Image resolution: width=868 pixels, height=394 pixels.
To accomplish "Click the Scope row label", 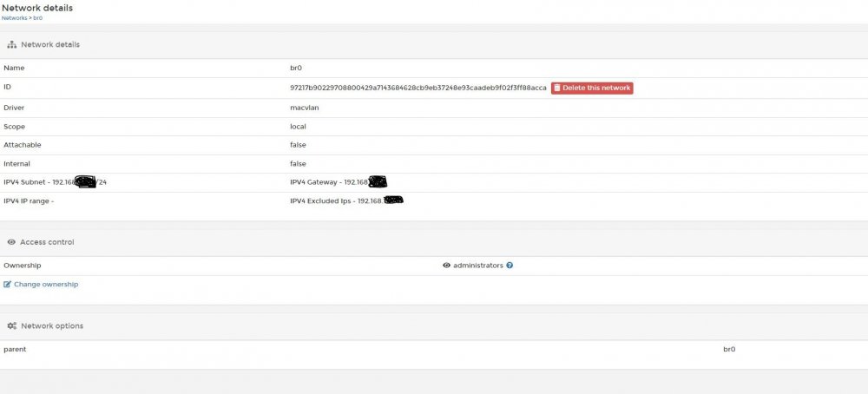I will coord(15,127).
